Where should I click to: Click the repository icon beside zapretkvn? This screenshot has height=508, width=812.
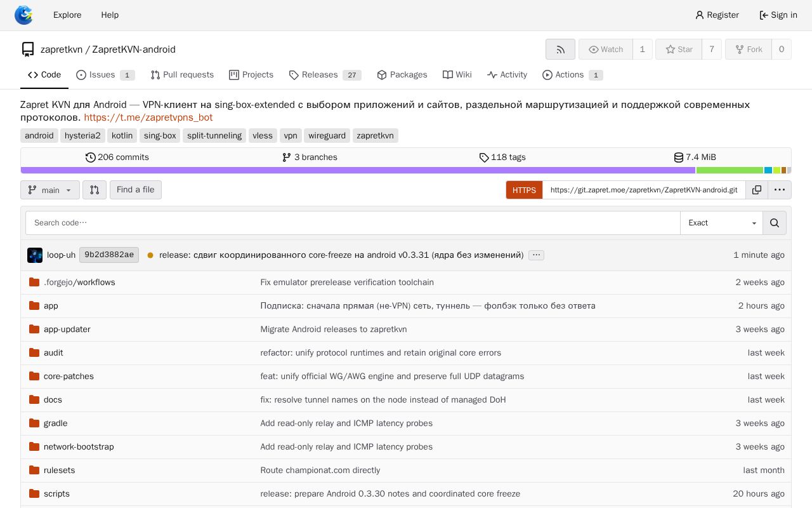(28, 50)
